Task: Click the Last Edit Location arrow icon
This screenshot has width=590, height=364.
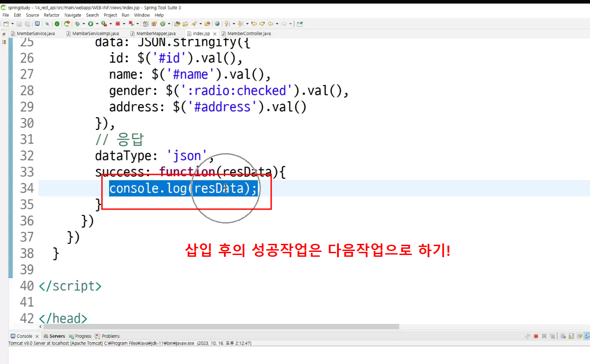Action: [254, 24]
